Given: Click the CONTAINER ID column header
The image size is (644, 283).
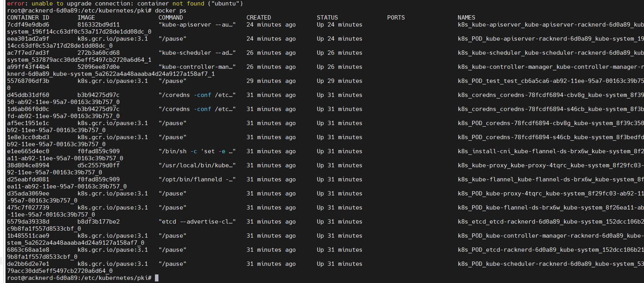Looking at the screenshot, I should pos(28,18).
